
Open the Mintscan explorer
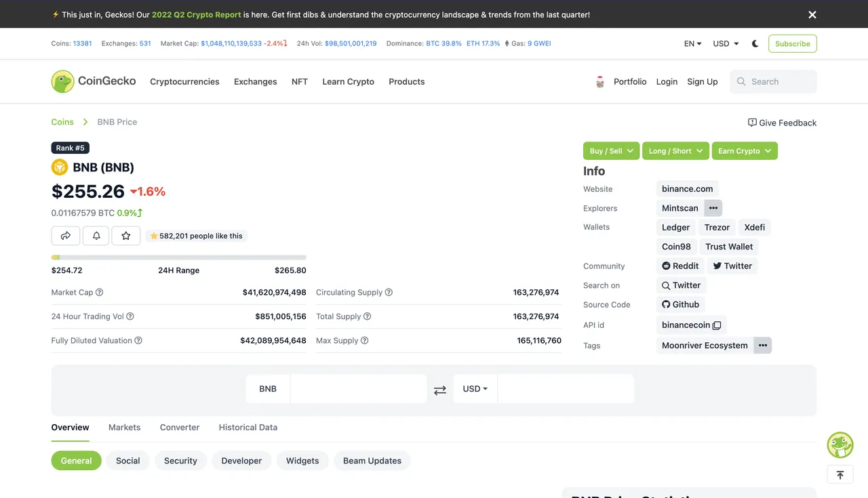point(680,208)
